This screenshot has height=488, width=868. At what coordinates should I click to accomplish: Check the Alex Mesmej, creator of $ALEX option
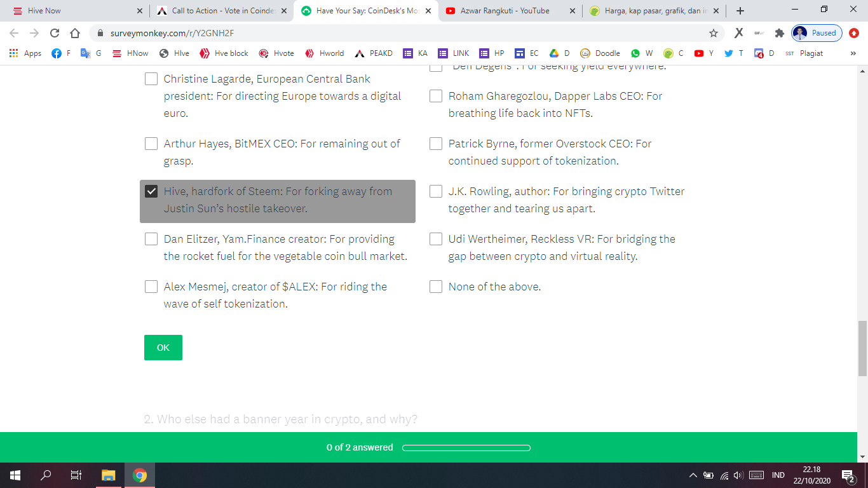pos(151,287)
